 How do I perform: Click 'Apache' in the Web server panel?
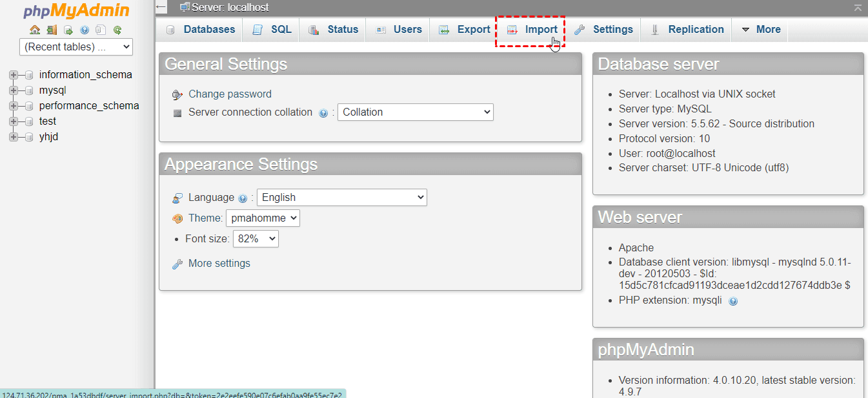tap(636, 247)
